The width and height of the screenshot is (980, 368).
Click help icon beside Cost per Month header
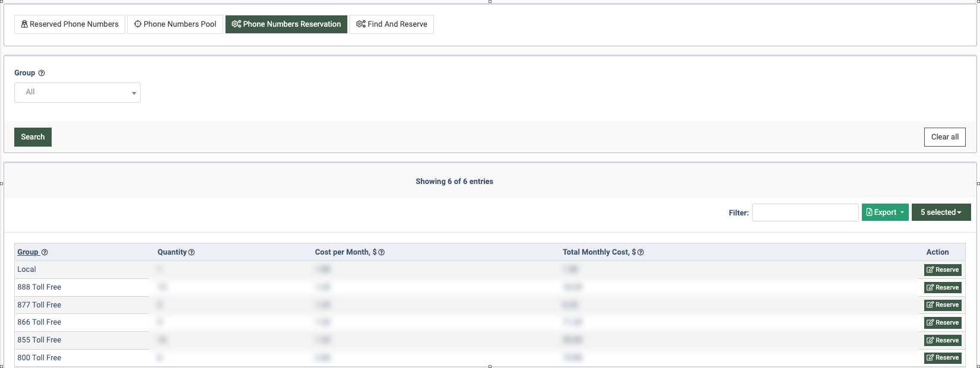(x=382, y=252)
